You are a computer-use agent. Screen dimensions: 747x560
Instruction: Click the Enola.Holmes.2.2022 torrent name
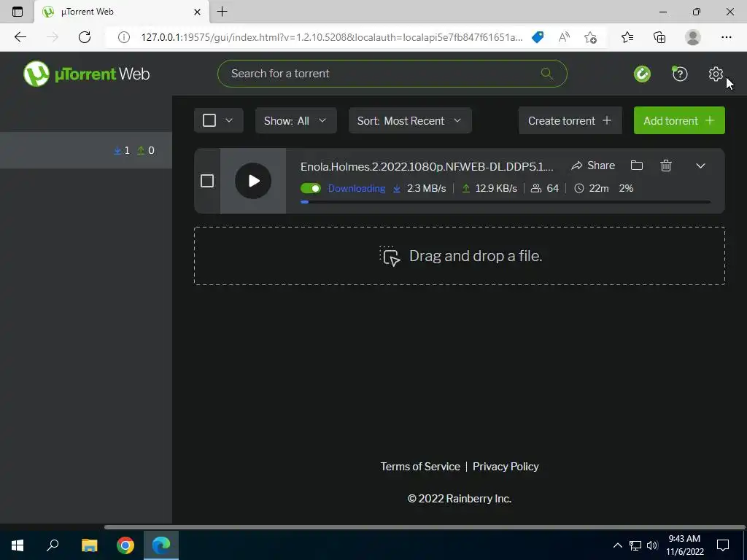click(427, 167)
